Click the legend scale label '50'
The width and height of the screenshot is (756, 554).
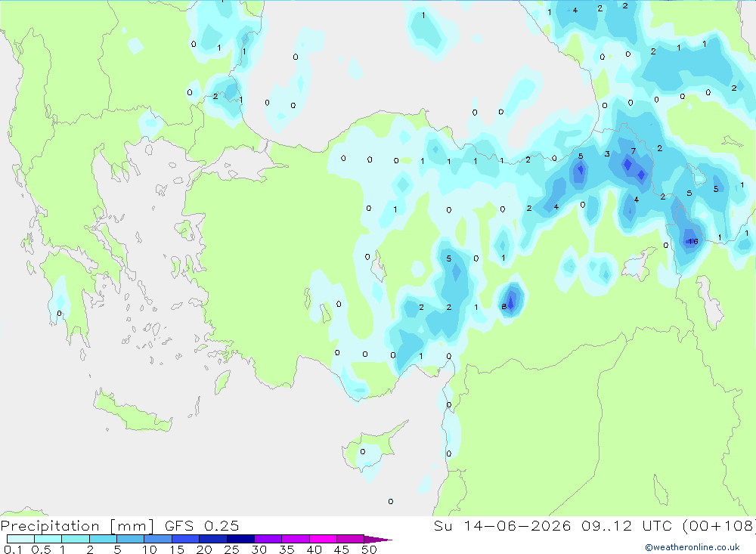[x=369, y=549]
